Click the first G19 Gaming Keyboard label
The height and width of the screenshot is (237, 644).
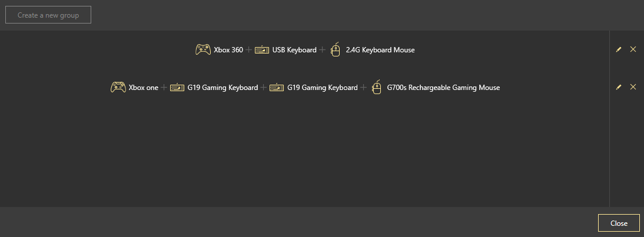223,88
